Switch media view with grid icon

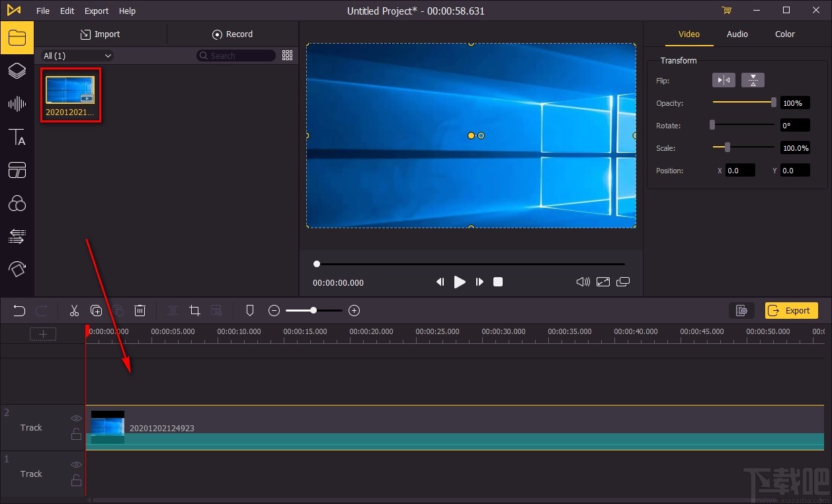coord(287,56)
